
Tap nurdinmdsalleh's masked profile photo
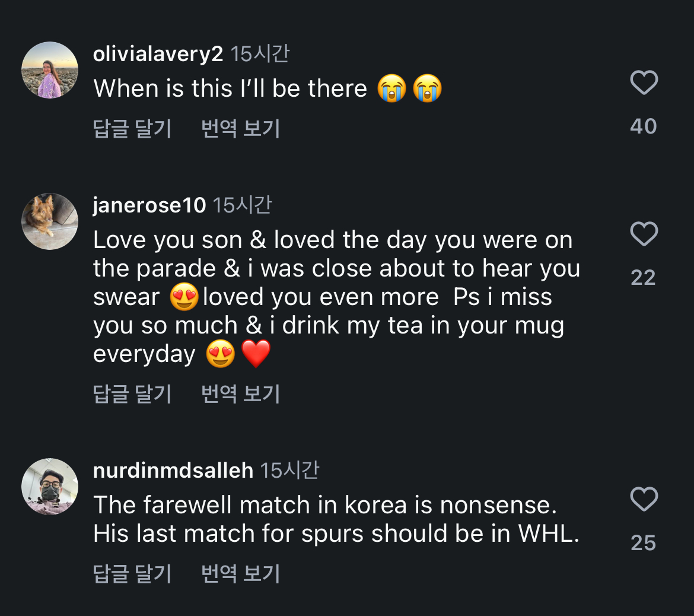coord(50,487)
